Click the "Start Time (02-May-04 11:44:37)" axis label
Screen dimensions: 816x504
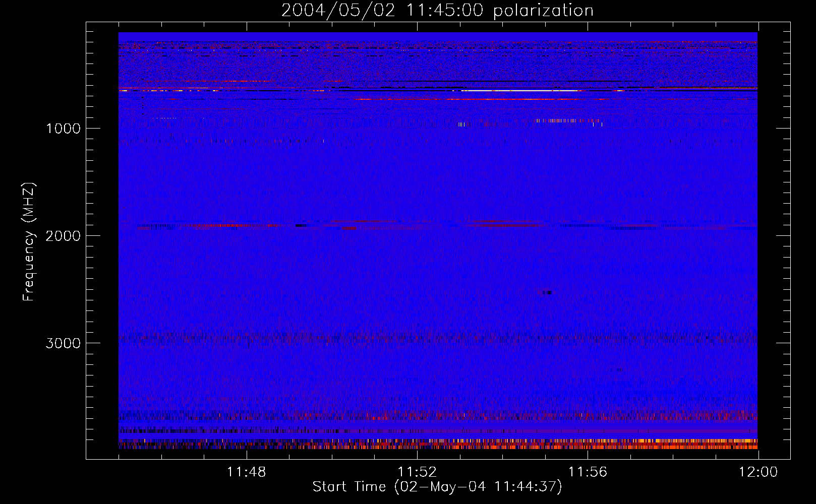pyautogui.click(x=437, y=487)
